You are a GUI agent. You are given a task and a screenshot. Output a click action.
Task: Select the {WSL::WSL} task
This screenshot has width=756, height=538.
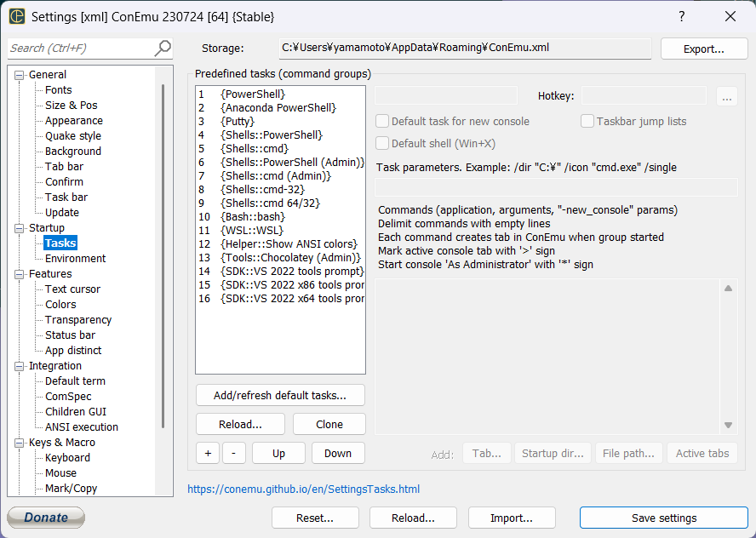[279, 230]
